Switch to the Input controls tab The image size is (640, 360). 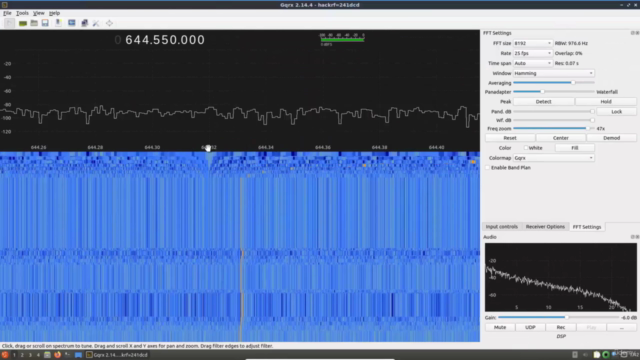click(502, 227)
